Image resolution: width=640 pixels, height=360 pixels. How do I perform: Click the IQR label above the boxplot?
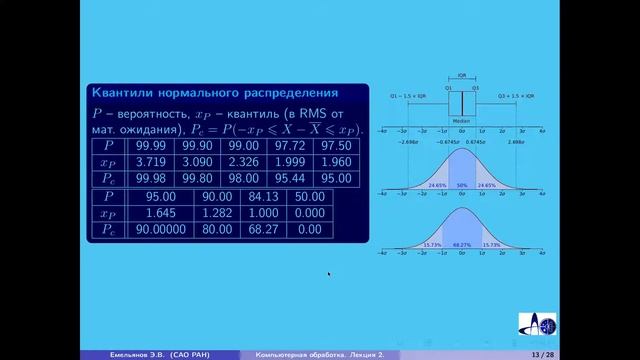[462, 76]
